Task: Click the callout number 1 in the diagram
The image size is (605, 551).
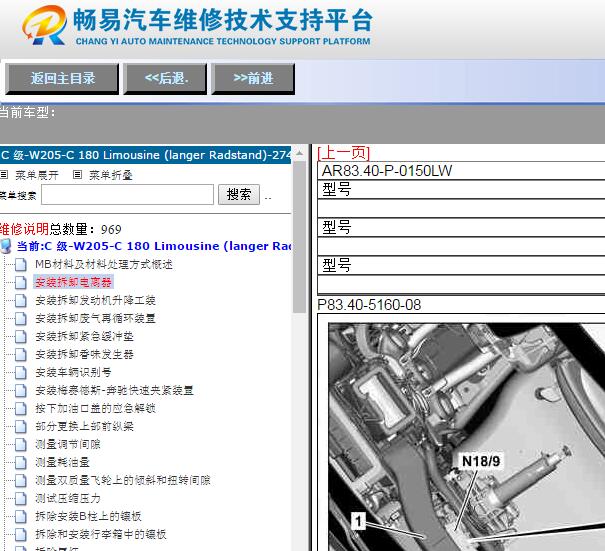Action: point(358,521)
